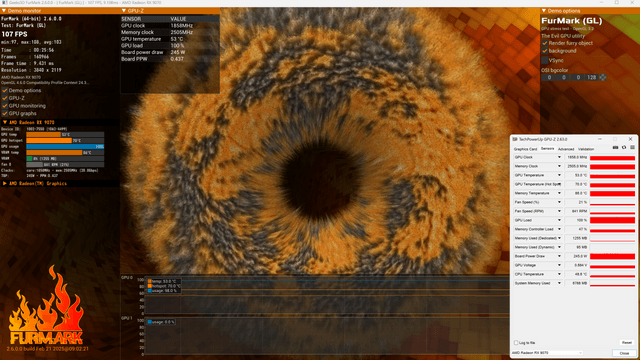
Task: Expand AMD Radeon(TM) Graphics section
Action: tap(5, 184)
